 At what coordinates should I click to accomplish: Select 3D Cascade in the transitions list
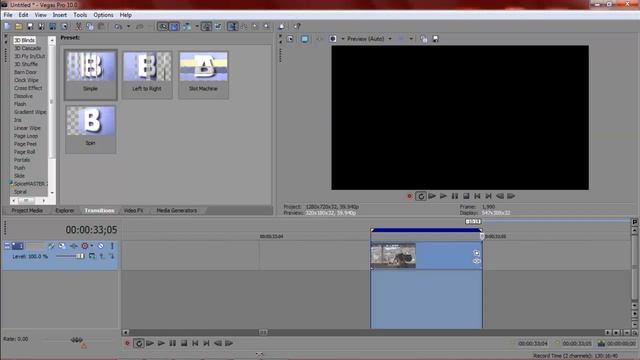click(27, 48)
